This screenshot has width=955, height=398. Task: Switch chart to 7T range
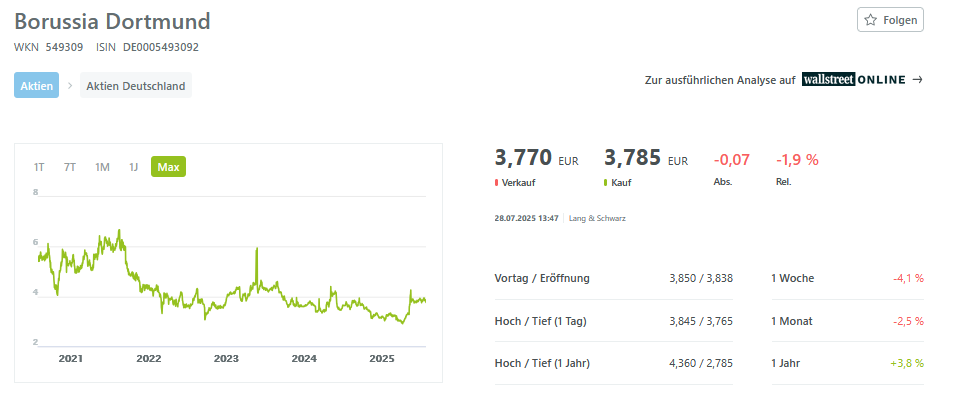70,167
